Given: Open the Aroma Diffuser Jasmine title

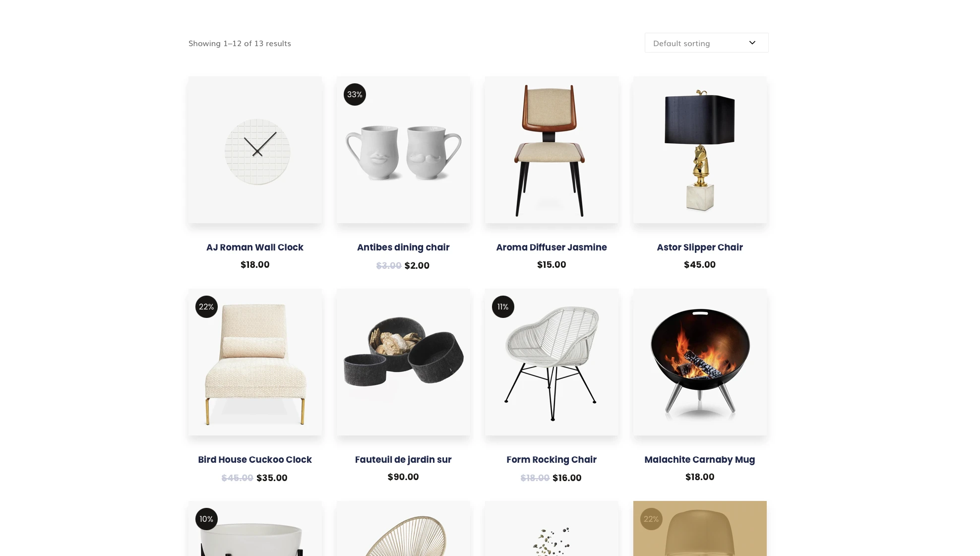Looking at the screenshot, I should point(551,247).
